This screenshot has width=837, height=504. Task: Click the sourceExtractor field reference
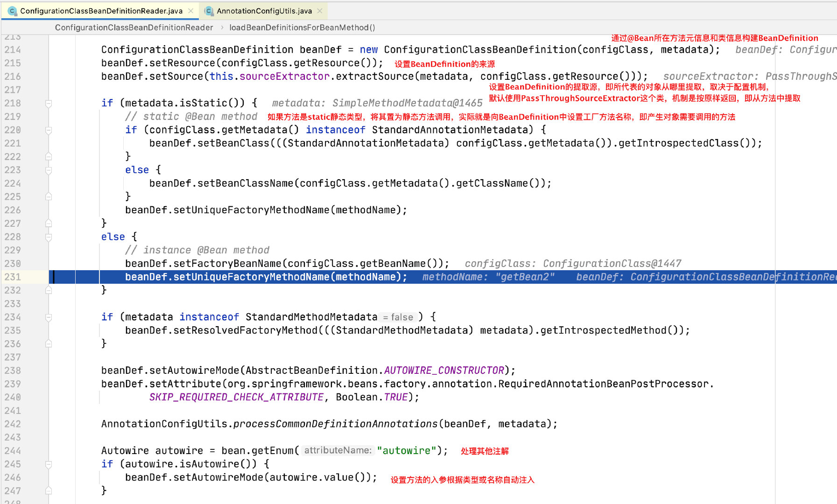click(284, 77)
